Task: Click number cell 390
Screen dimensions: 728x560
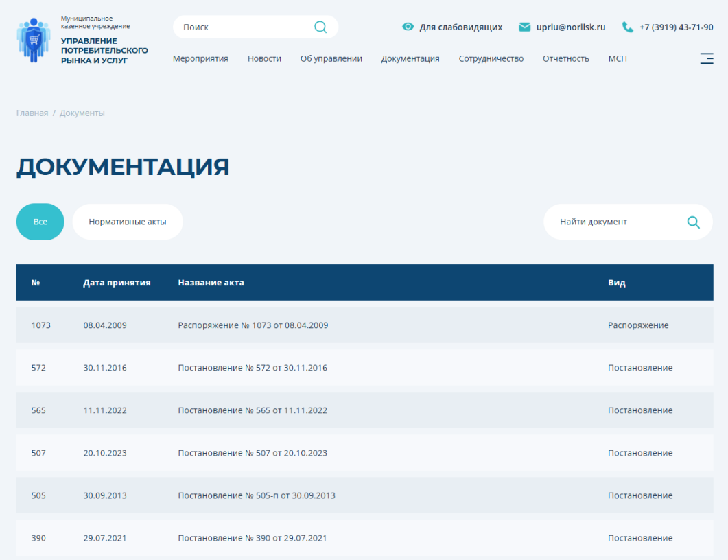Action: click(x=38, y=538)
